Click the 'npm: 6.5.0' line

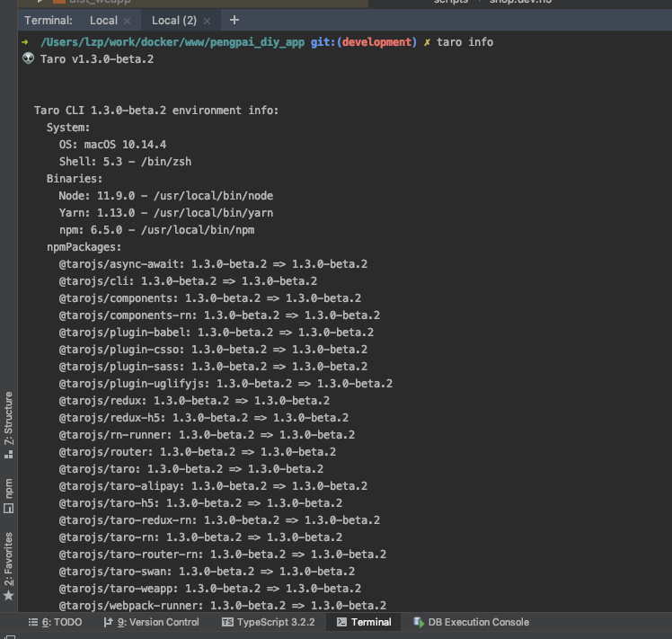pyautogui.click(x=156, y=230)
